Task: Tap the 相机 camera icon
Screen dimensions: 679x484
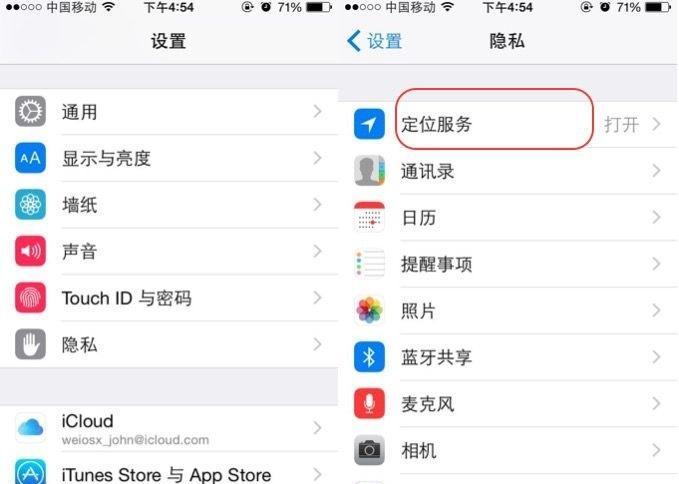Action: tap(369, 450)
